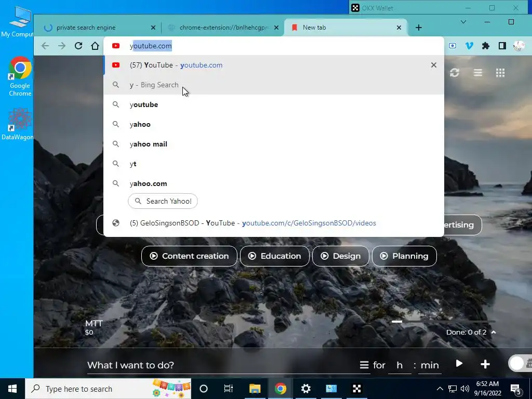The width and height of the screenshot is (532, 399).
Task: Select the YouTube - youtube.com suggestion
Action: coord(274,65)
